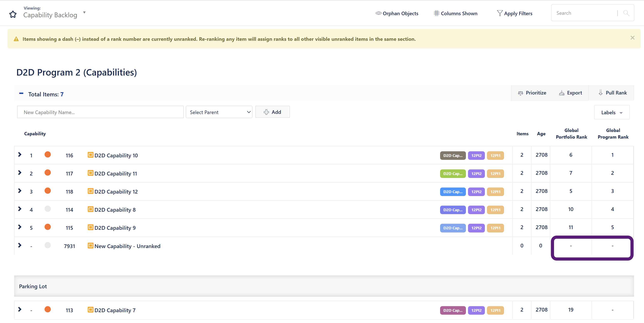644x323 pixels.
Task: Click capability icon beside New Capability - Unranked
Action: tap(91, 246)
